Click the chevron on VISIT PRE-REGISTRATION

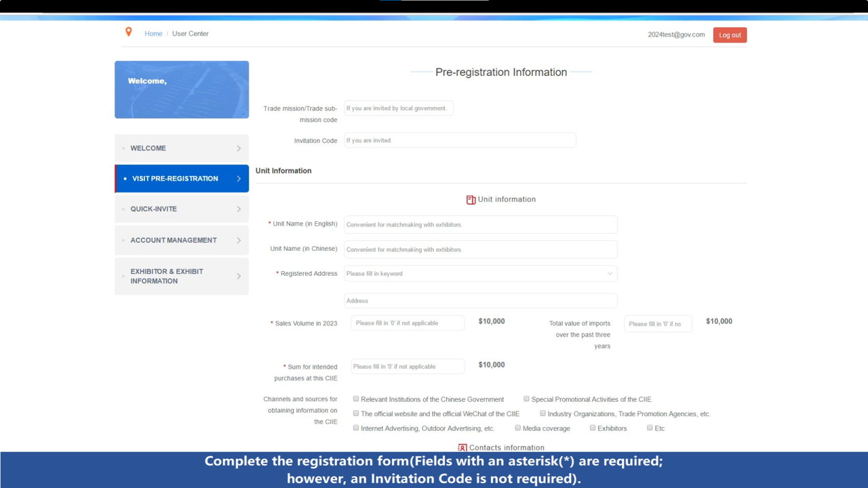[x=239, y=179]
